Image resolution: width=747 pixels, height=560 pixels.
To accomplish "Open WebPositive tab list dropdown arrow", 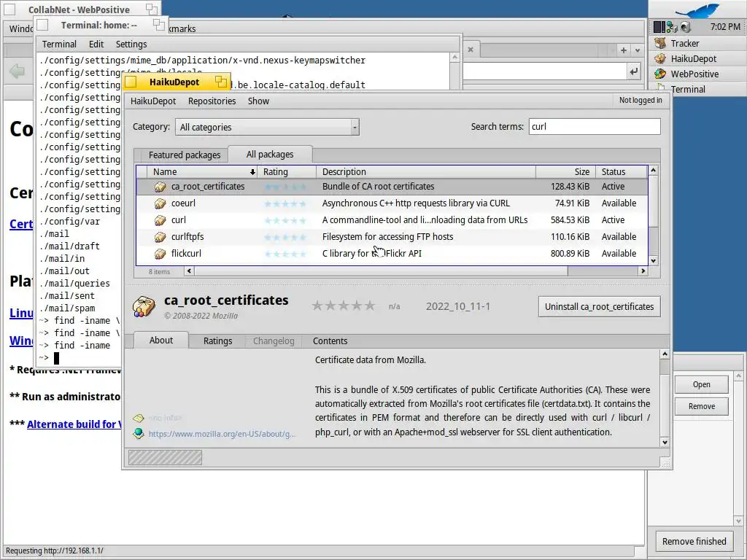I will pos(638,50).
